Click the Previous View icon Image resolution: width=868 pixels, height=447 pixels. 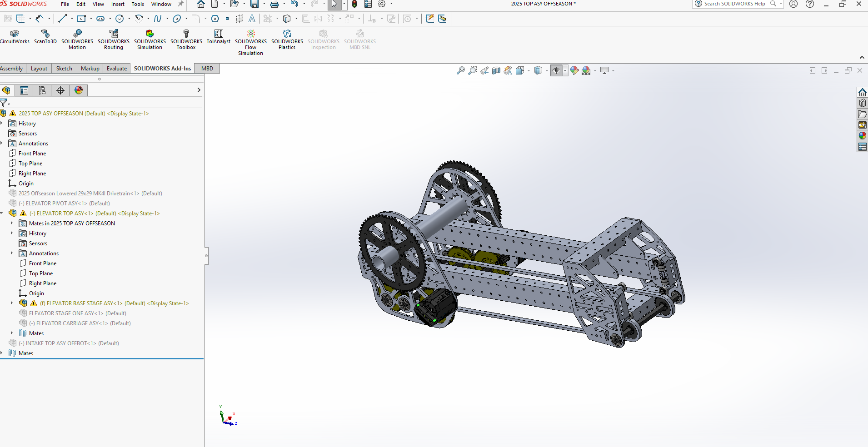point(484,70)
